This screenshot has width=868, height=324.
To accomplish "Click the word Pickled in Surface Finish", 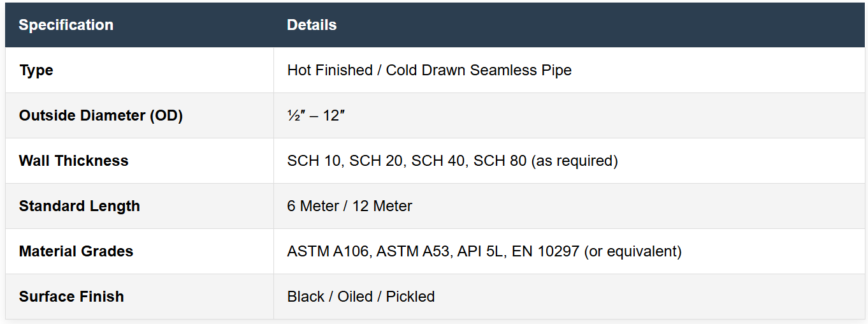I will point(410,297).
